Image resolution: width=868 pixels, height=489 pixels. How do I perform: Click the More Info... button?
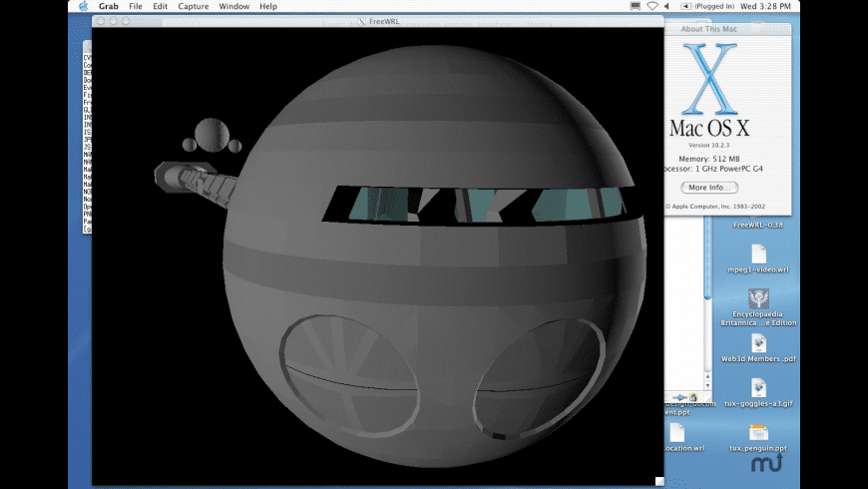coord(709,188)
